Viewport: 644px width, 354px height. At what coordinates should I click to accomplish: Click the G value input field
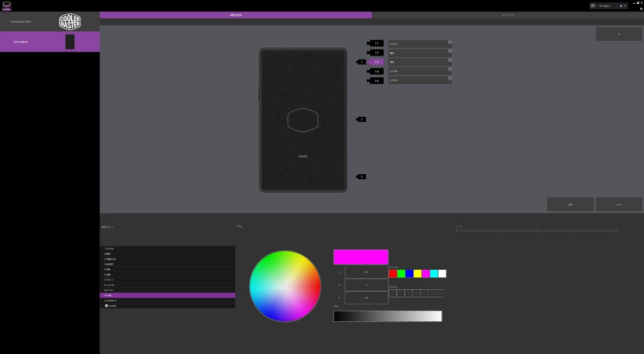(x=367, y=285)
